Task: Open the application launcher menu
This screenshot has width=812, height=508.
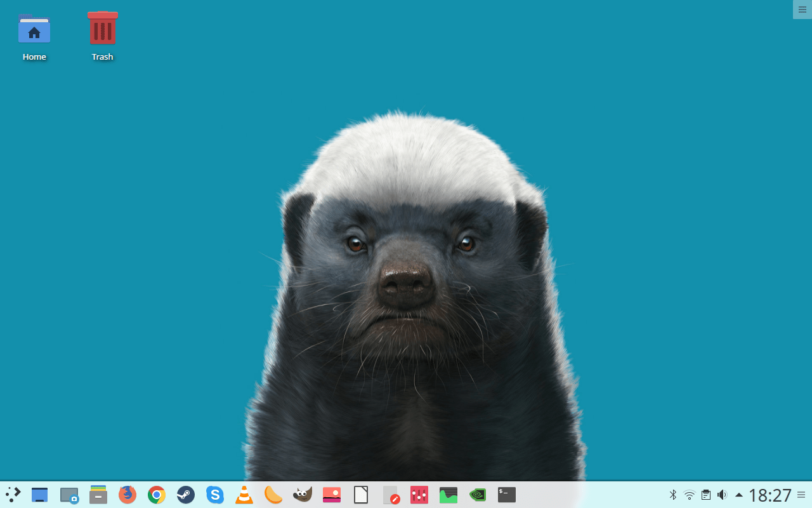Action: (13, 495)
